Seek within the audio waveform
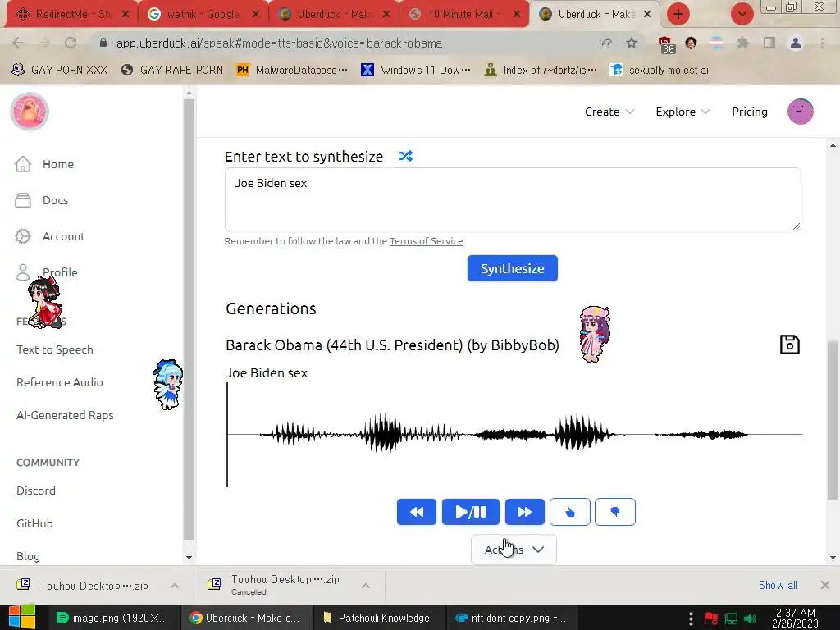Viewport: 840px width, 630px height. click(514, 434)
